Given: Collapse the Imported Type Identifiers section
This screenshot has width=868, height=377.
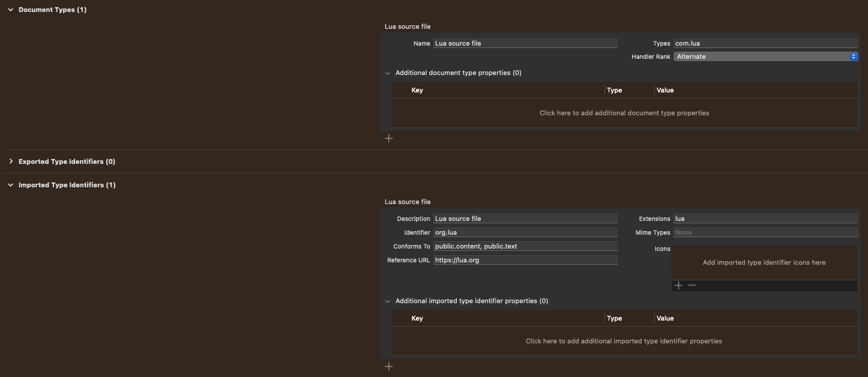Looking at the screenshot, I should pyautogui.click(x=10, y=184).
